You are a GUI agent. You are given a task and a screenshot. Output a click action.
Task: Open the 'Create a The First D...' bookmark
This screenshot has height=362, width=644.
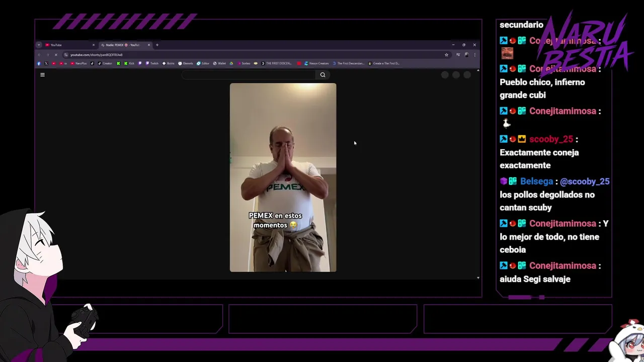(383, 63)
